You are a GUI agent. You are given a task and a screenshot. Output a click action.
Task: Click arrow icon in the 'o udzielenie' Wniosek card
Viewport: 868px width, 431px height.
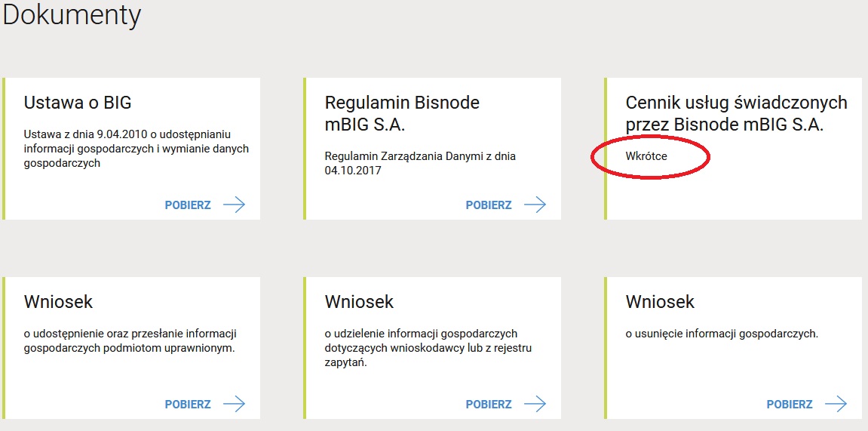pyautogui.click(x=535, y=404)
